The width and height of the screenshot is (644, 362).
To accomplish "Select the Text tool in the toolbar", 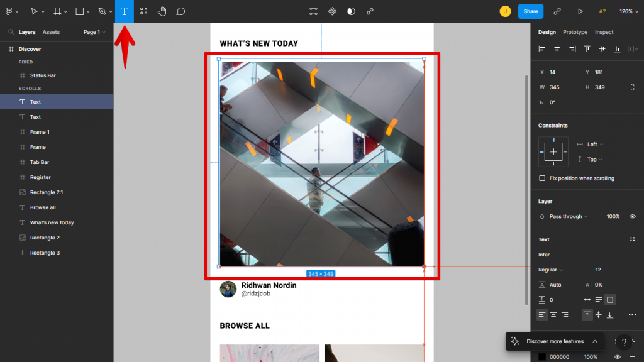I will pyautogui.click(x=125, y=11).
